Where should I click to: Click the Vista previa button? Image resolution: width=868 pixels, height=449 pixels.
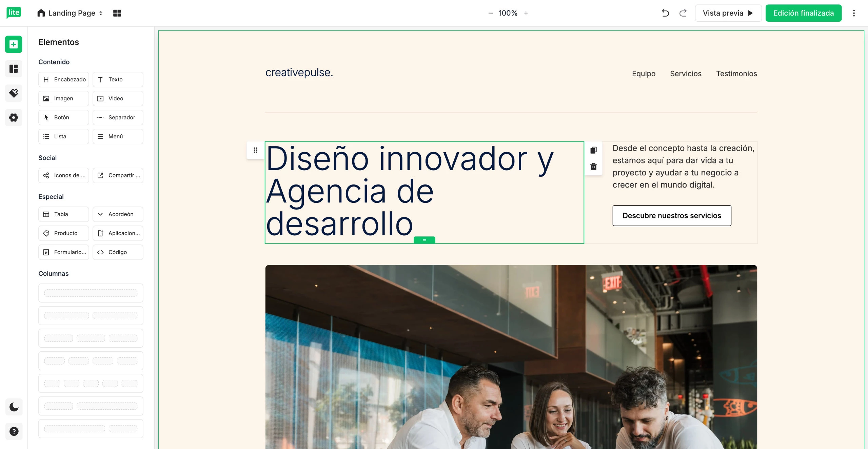pos(728,13)
